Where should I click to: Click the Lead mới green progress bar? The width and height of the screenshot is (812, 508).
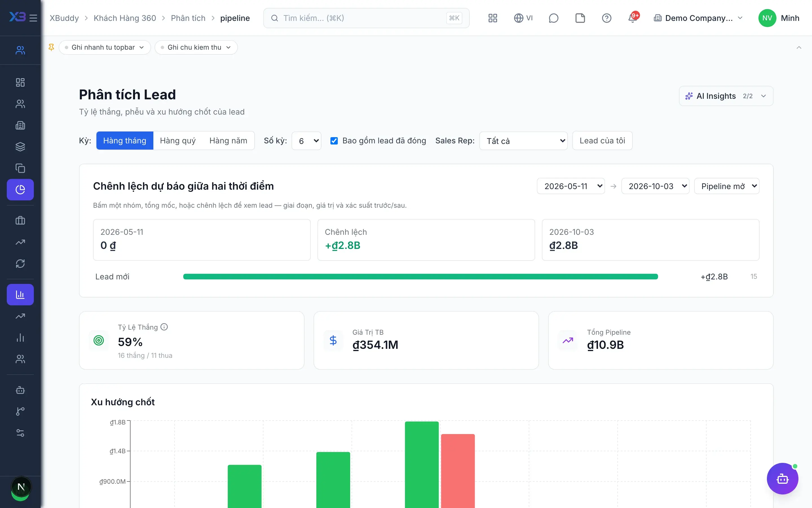[x=420, y=277]
